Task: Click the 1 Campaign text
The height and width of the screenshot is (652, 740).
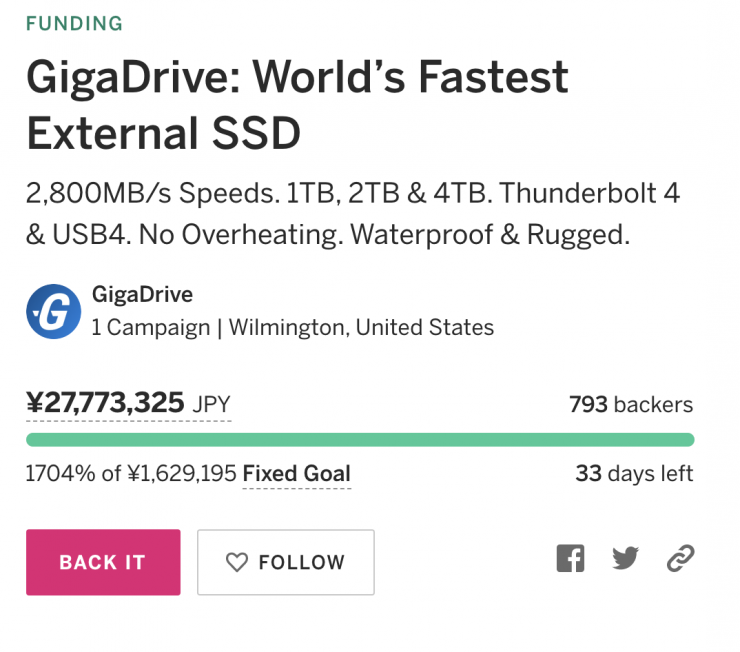Action: pos(150,327)
